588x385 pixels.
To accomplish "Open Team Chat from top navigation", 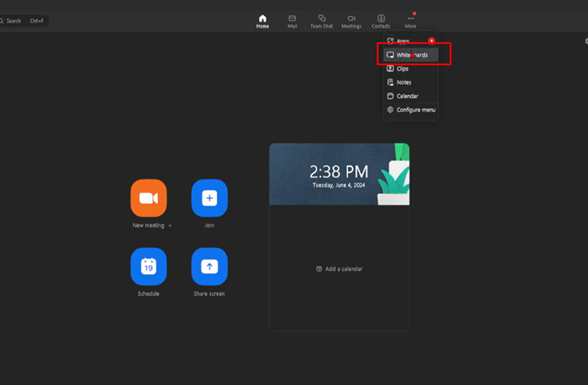I will tap(321, 22).
